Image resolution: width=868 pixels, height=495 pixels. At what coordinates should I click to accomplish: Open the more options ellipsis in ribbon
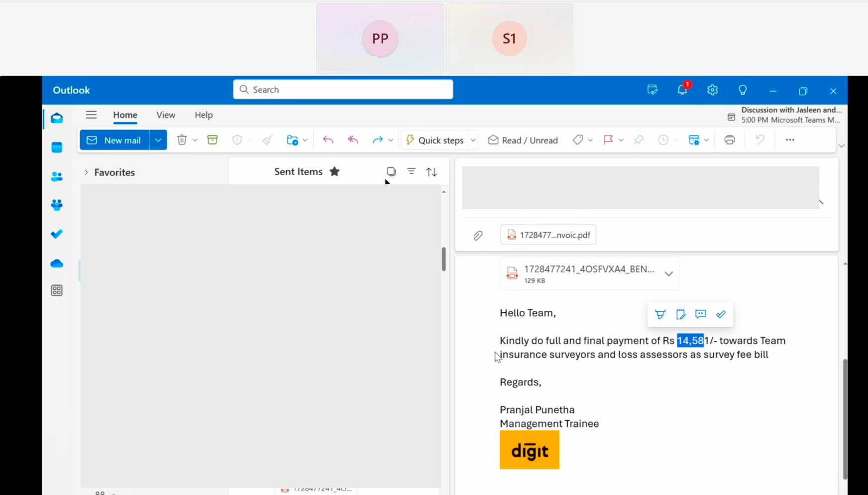(x=790, y=140)
